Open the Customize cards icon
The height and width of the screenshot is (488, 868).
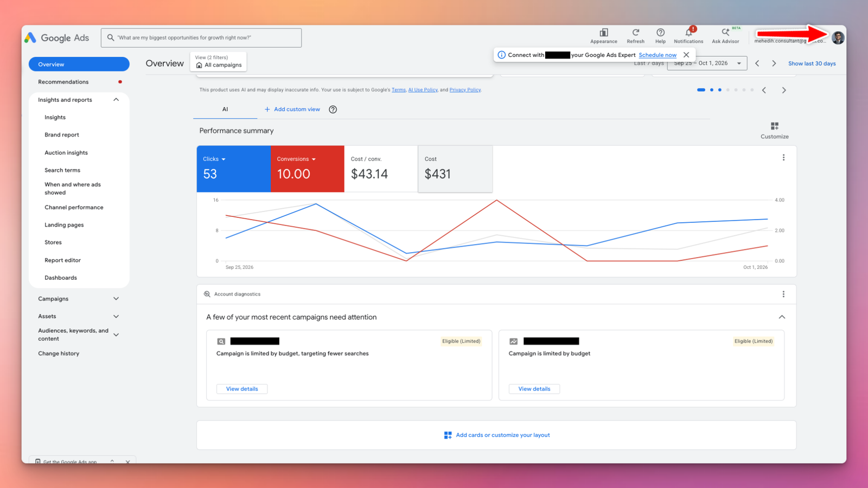pos(775,126)
